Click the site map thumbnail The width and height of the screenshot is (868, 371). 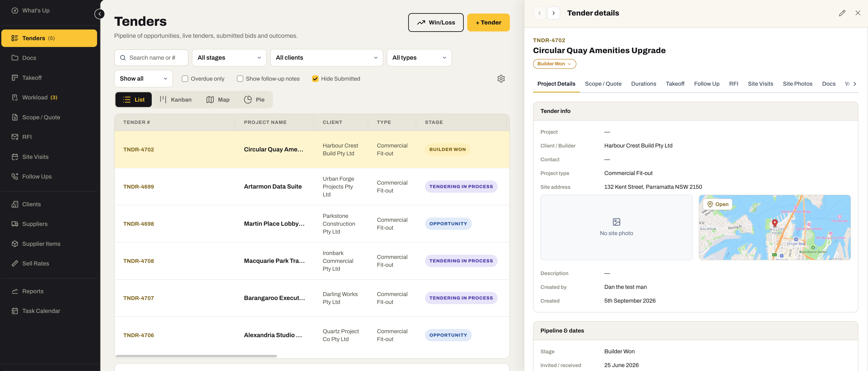[775, 227]
